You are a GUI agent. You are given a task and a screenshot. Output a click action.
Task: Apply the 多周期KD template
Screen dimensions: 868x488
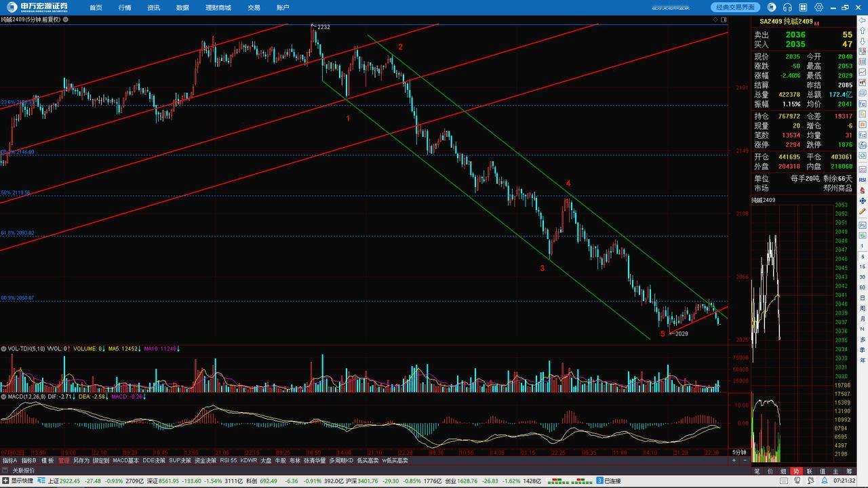click(x=342, y=460)
